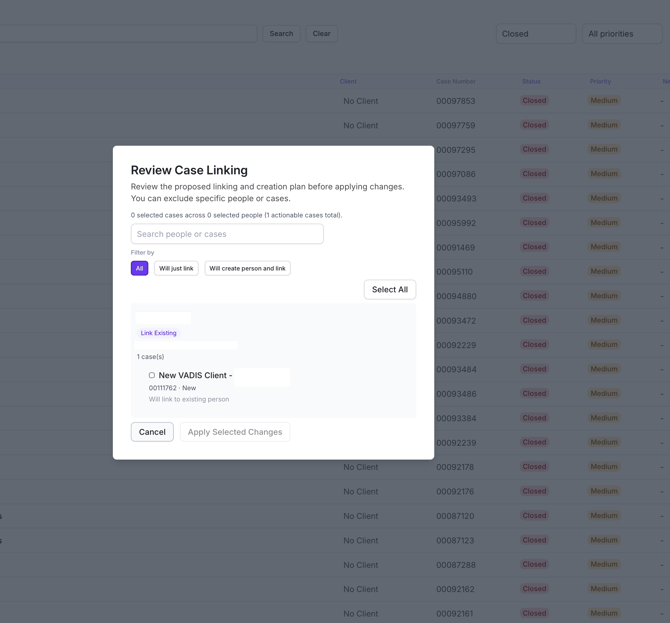
Task: Click Closed badge in row 00095110
Action: point(534,271)
